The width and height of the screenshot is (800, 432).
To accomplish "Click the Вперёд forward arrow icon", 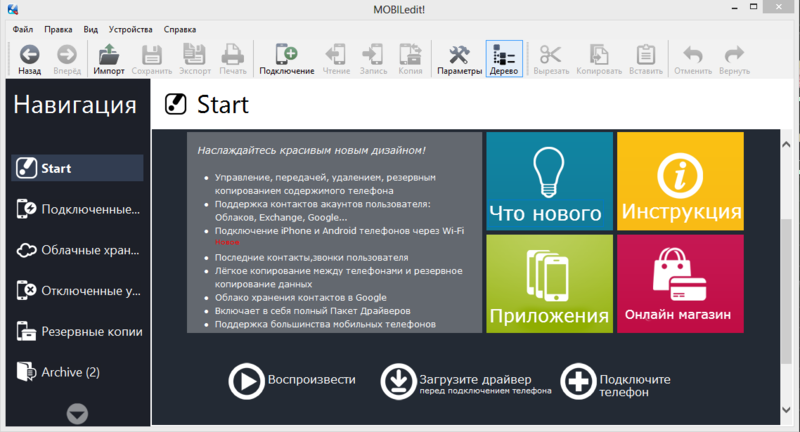I will 67,55.
